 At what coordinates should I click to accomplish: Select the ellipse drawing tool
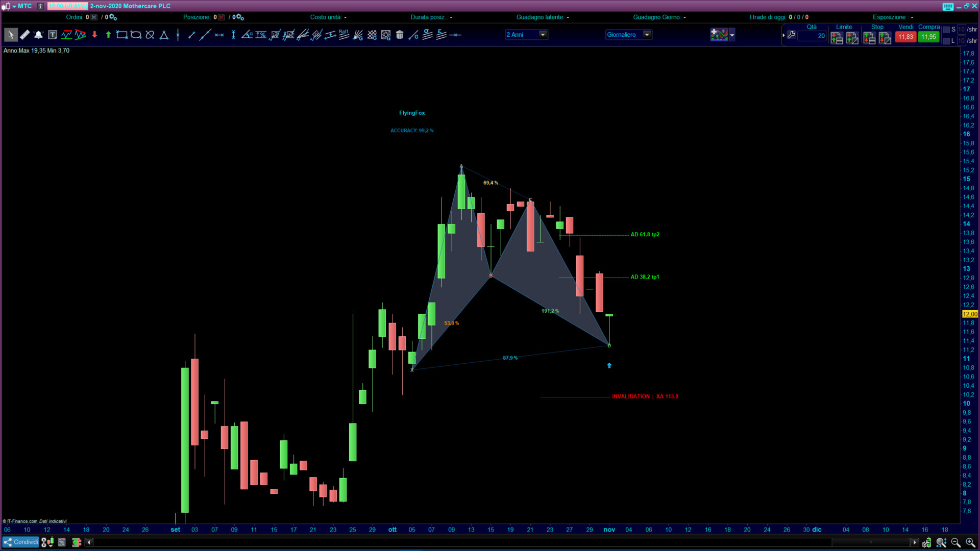136,35
